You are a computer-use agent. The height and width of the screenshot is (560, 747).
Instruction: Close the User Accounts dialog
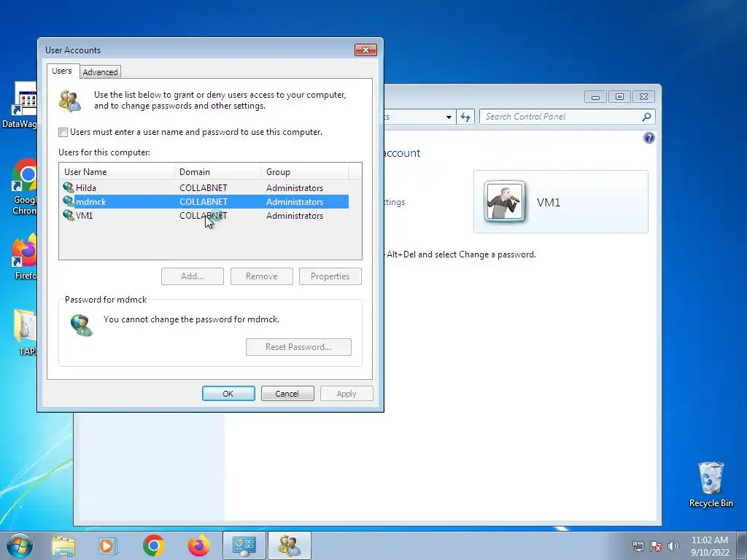point(365,50)
